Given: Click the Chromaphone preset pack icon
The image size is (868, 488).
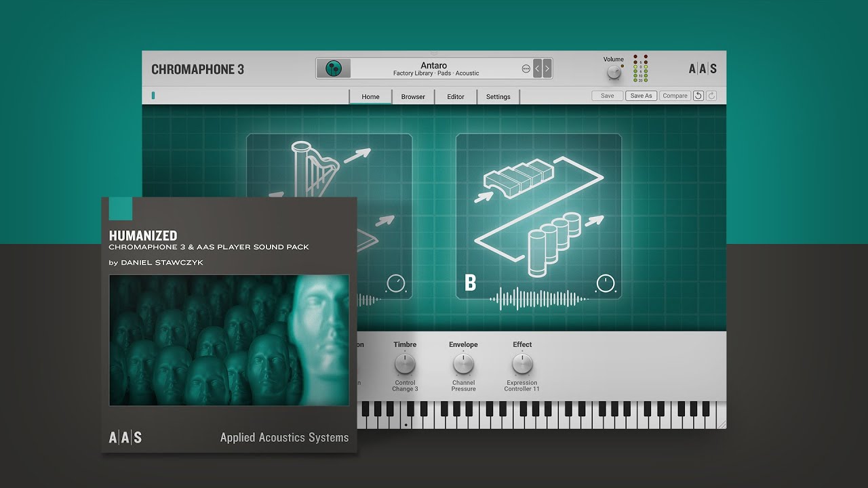Looking at the screenshot, I should coord(334,68).
